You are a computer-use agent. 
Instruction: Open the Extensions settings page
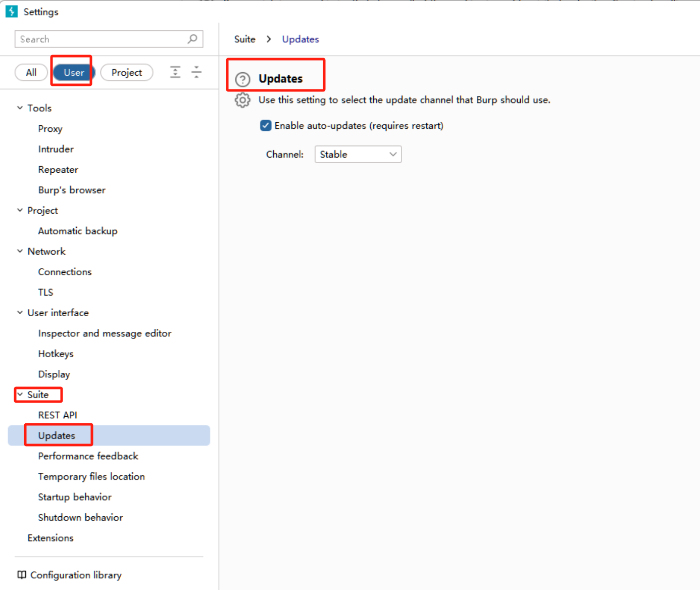[51, 538]
